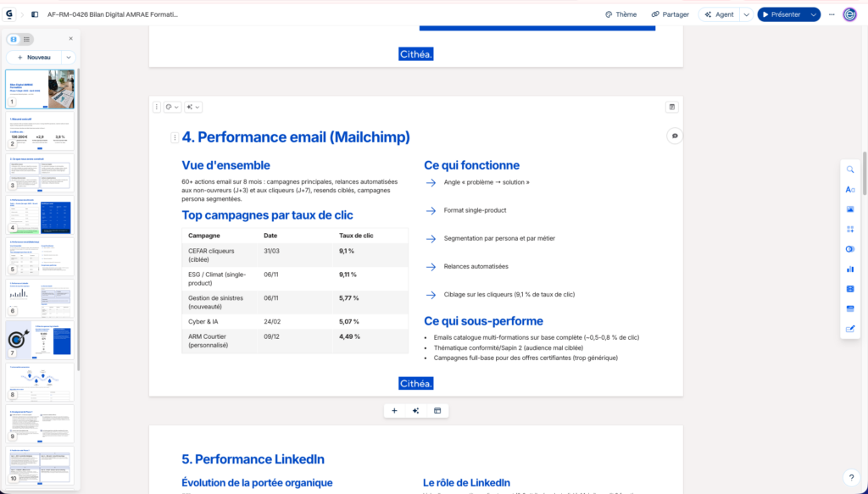Open the Thème settings
Image resolution: width=868 pixels, height=494 pixels.
coord(621,14)
